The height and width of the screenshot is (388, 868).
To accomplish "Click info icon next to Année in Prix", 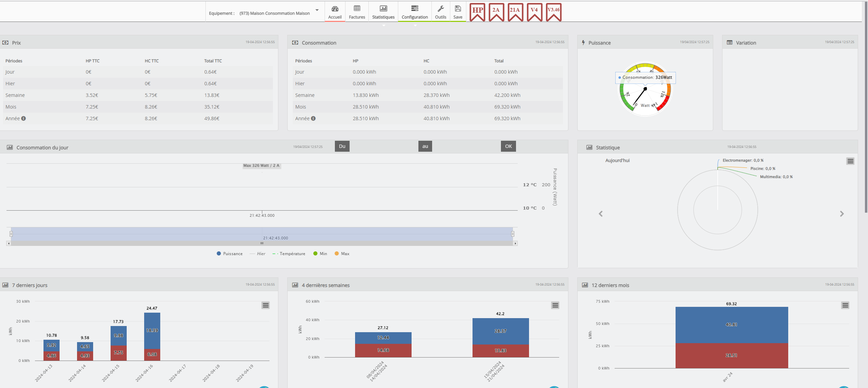I will tap(24, 118).
